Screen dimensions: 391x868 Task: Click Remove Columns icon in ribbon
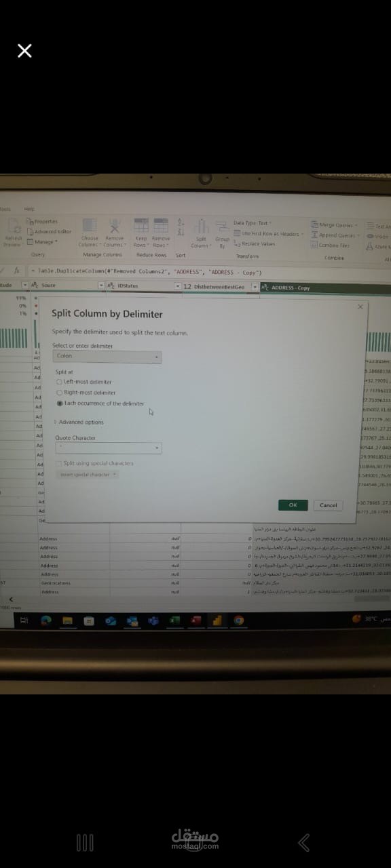pos(115,226)
